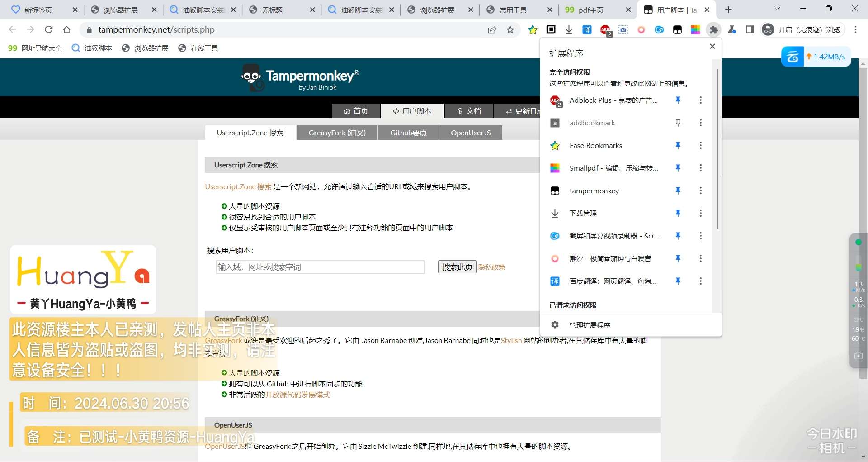The width and height of the screenshot is (868, 462).
Task: Toggle pin for tampermonkey extension
Action: point(678,191)
